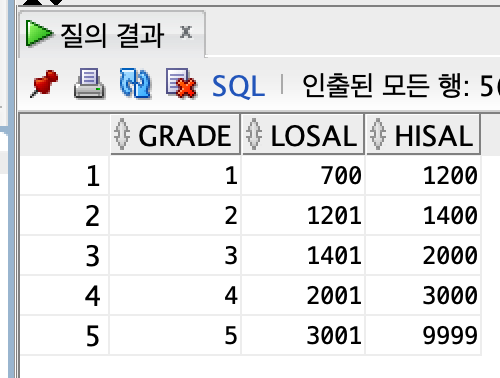Select LOSAL cell with value 3001

303,335
